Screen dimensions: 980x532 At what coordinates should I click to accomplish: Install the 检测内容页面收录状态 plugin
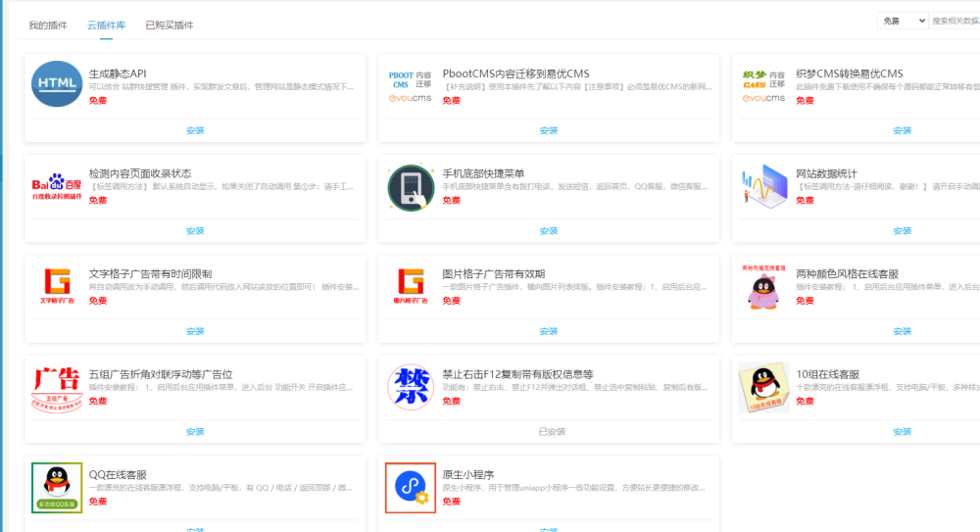click(x=195, y=231)
